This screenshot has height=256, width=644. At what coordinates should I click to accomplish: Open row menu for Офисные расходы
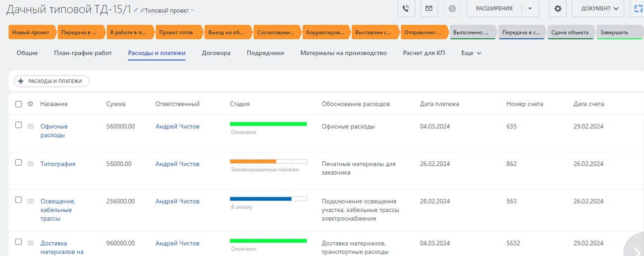[x=31, y=127]
